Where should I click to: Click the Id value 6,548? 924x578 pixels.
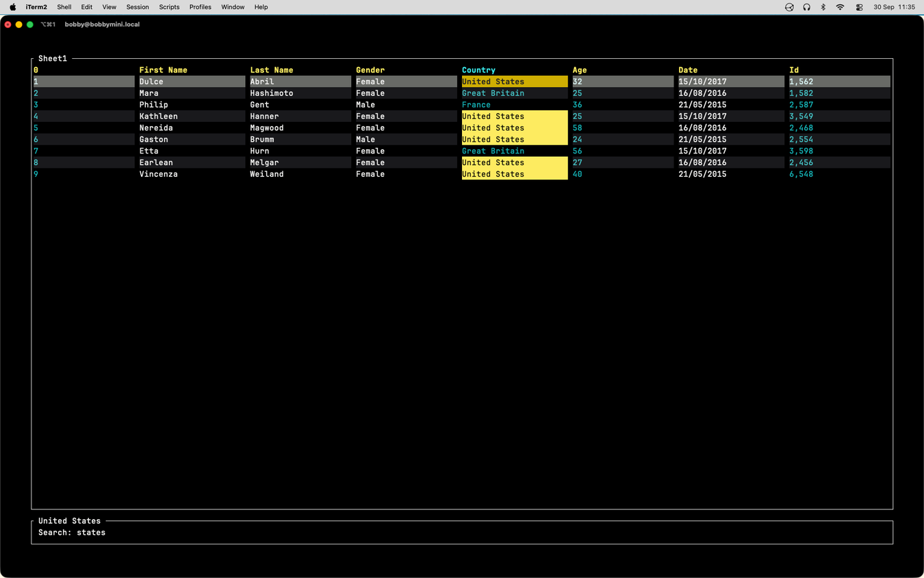click(x=801, y=174)
